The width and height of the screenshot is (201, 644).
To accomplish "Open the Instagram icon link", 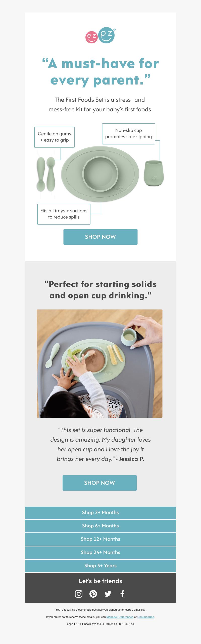I will (x=79, y=594).
